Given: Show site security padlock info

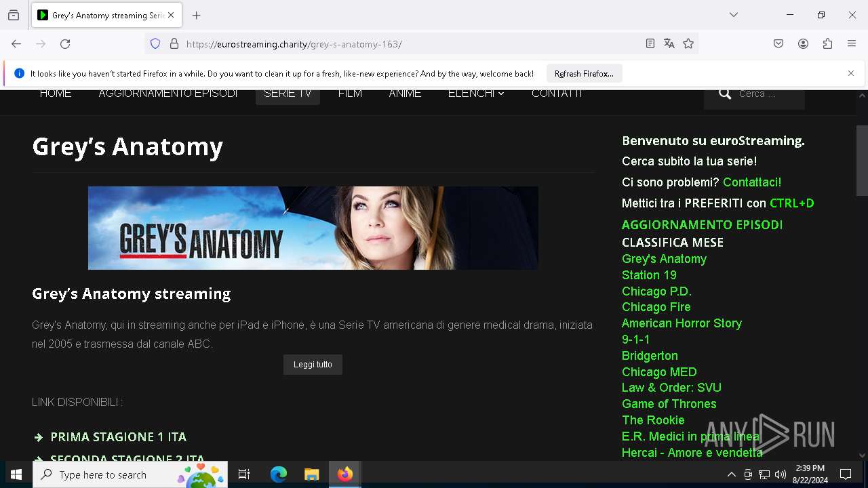Looking at the screenshot, I should pyautogui.click(x=174, y=43).
